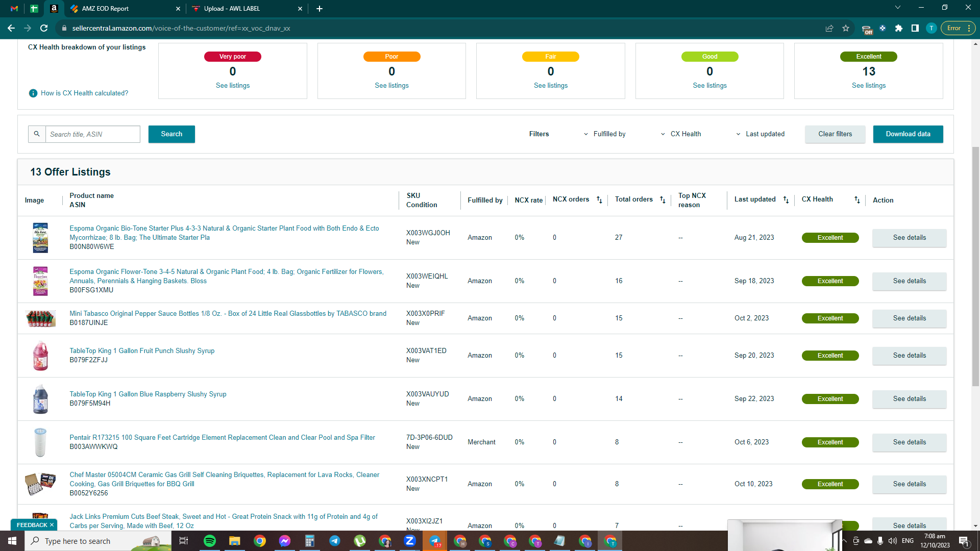
Task: Expand the Fulfilled by filter dropdown
Action: (604, 134)
